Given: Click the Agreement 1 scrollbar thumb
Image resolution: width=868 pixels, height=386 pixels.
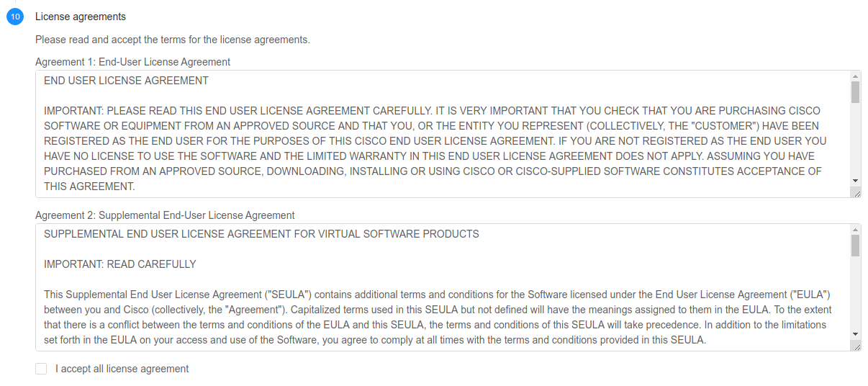Looking at the screenshot, I should coord(855,92).
